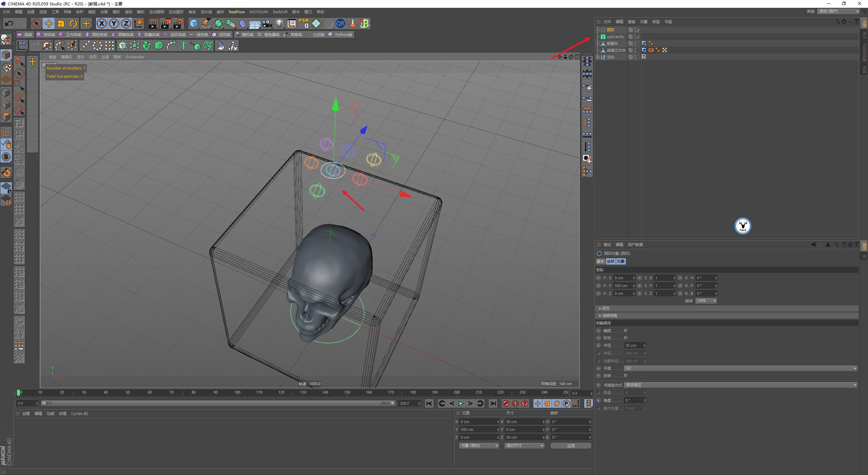Expand the 空白 object in the Object Manager
This screenshot has width=868, height=475.
click(597, 57)
